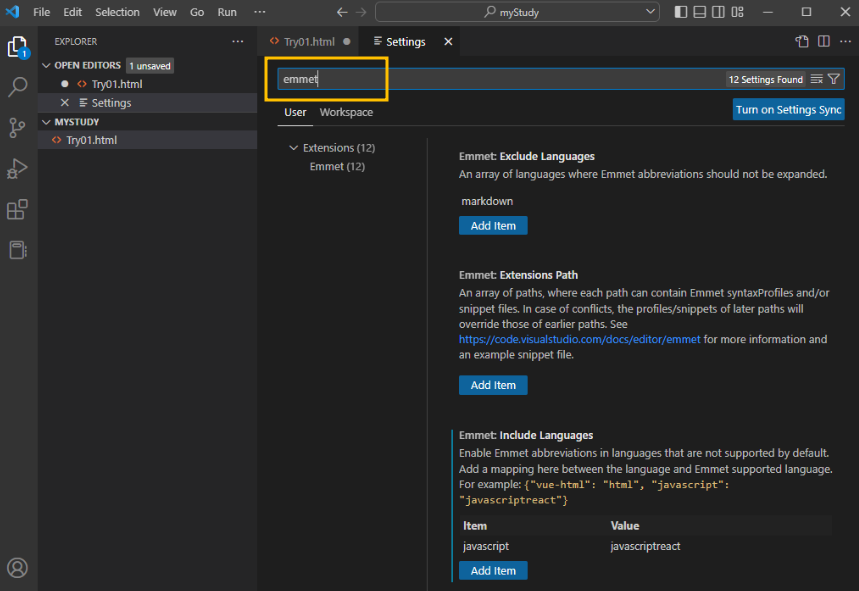Open editor More Actions ellipsis

(x=845, y=42)
